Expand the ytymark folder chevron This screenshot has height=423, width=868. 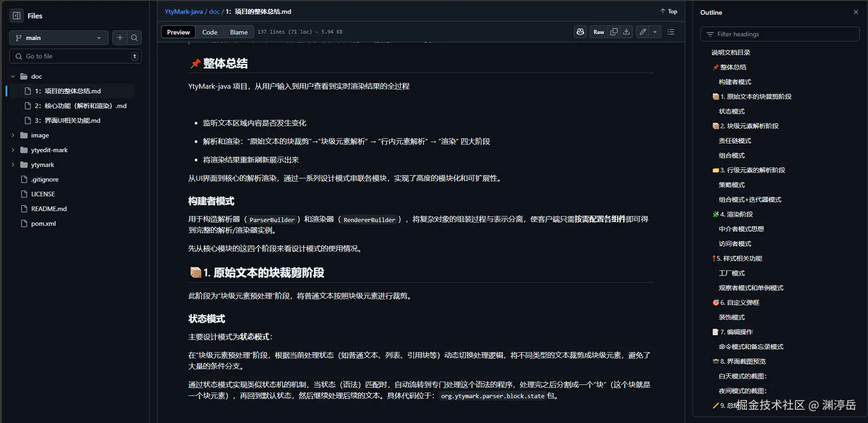(x=13, y=165)
